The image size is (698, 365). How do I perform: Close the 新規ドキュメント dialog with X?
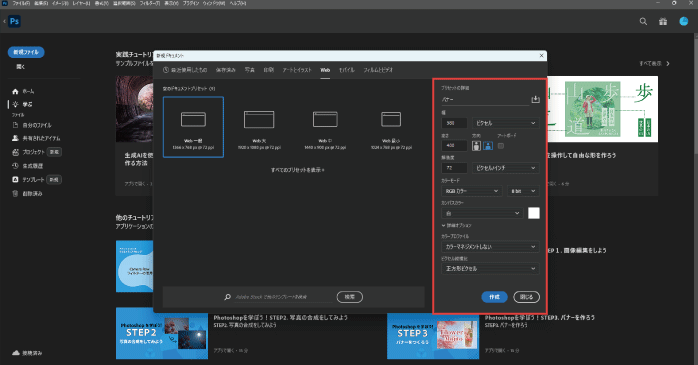click(x=541, y=56)
